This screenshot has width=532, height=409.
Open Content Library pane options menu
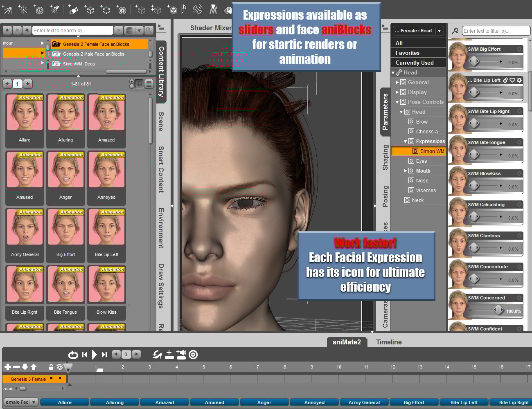(x=162, y=28)
